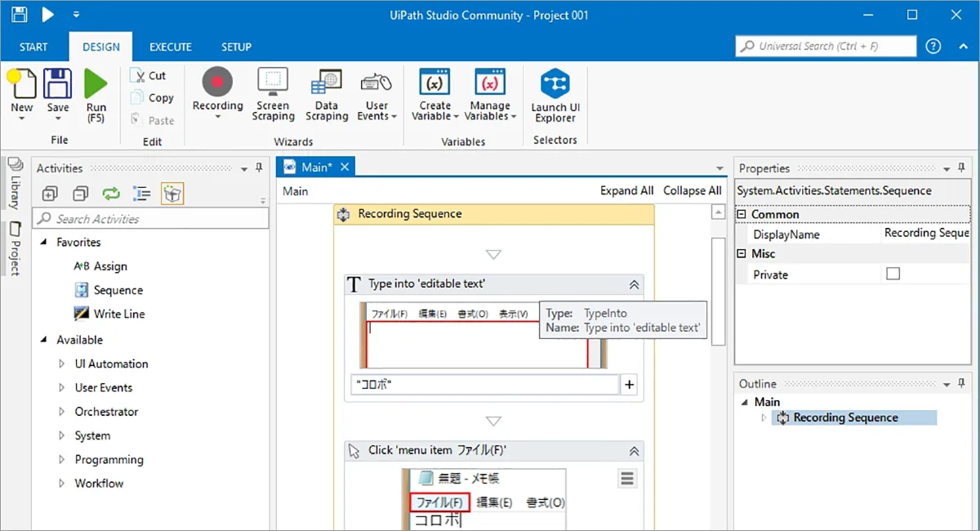Close the Main* document tab
This screenshot has height=531, width=980.
[345, 167]
